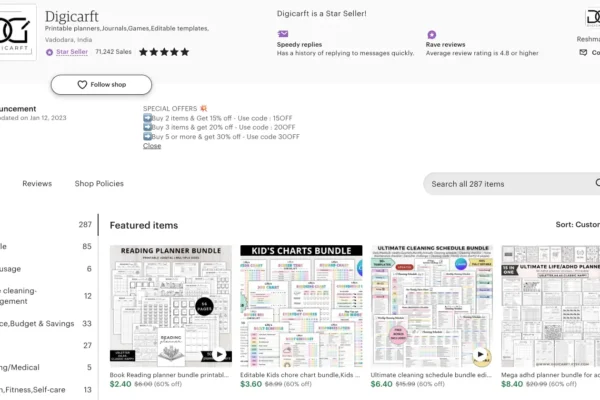Switch to the Shop Policies tab
This screenshot has height=400, width=600.
[x=99, y=183]
